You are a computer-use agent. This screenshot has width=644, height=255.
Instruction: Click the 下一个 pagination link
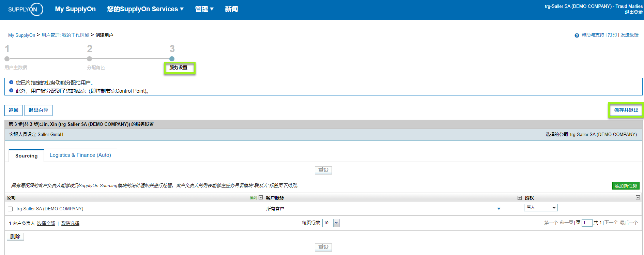pyautogui.click(x=611, y=223)
